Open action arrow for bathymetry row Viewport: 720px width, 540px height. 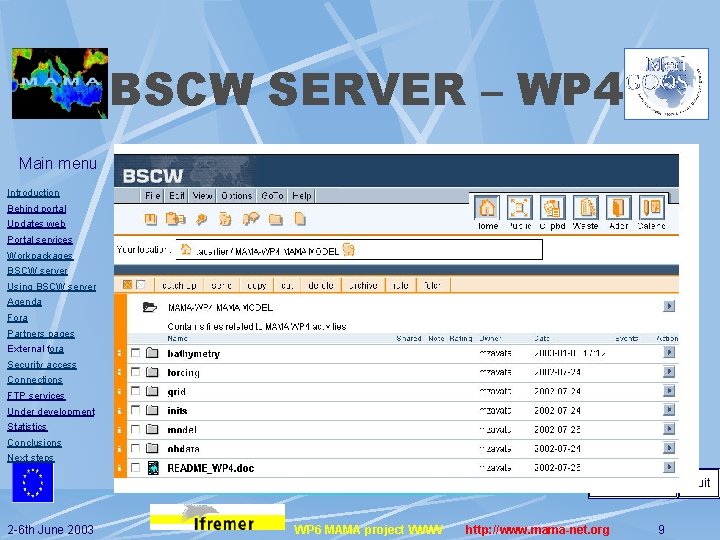pyautogui.click(x=669, y=352)
